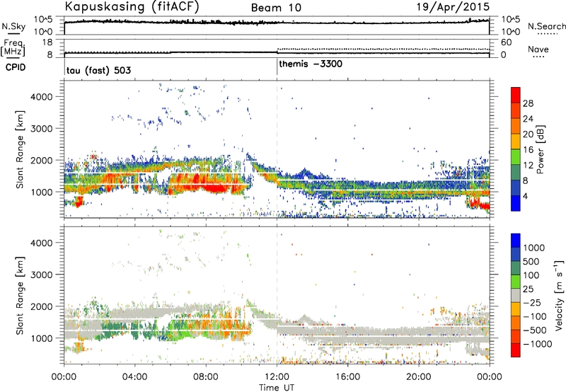Image resolution: width=566 pixels, height=392 pixels.
Task: Select the 'Kapuskasing (fitACF)' title text
Action: click(x=132, y=6)
